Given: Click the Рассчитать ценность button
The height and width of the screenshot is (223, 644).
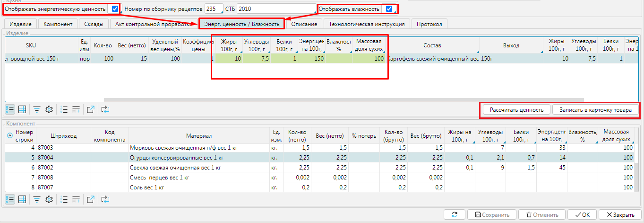Looking at the screenshot, I should click(x=516, y=109).
